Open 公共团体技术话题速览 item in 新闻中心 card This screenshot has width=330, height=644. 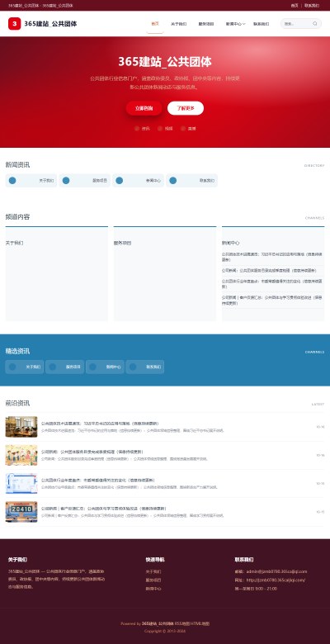(272, 257)
